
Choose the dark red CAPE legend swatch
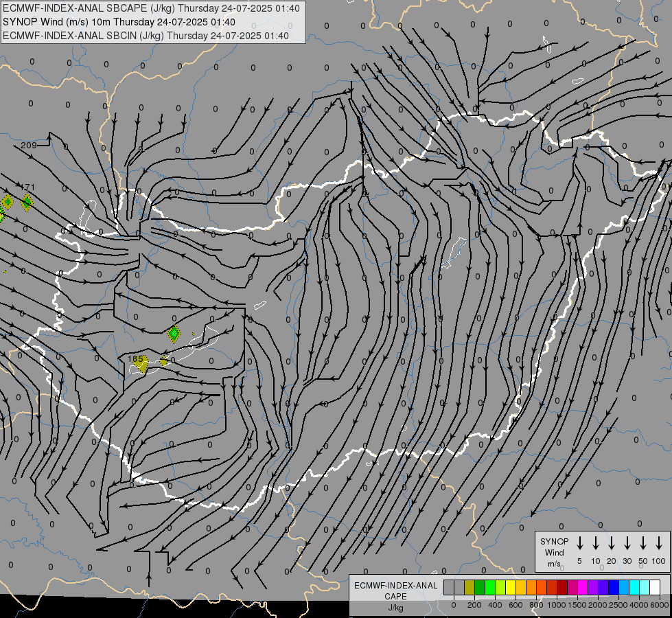click(562, 587)
